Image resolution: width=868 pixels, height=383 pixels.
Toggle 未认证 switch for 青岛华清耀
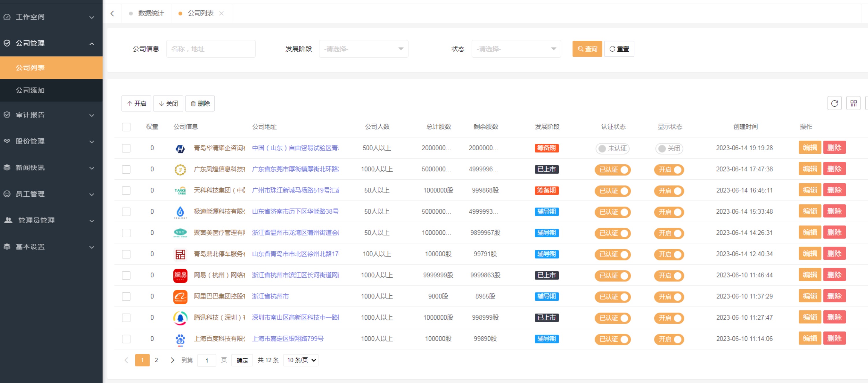coord(612,149)
